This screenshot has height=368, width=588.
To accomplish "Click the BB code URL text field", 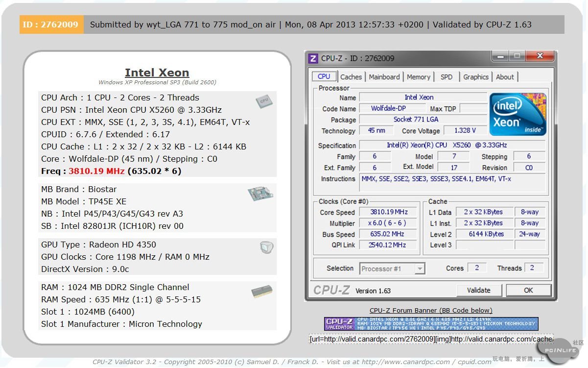I will 431,339.
